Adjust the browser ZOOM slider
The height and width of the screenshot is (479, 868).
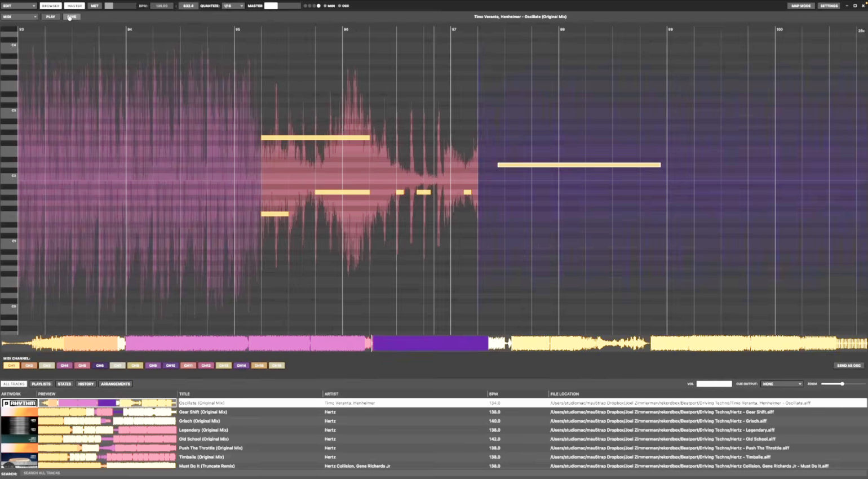[843, 384]
